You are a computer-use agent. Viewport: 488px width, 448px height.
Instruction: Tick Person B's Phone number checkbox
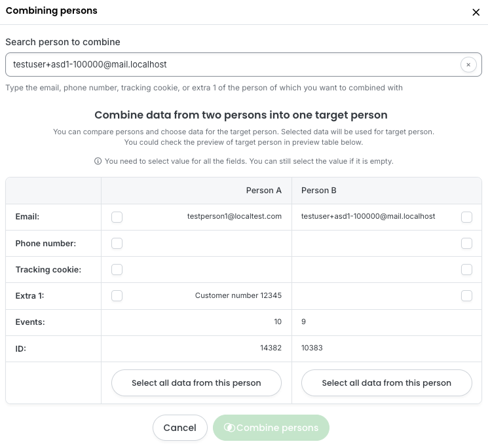[466, 243]
